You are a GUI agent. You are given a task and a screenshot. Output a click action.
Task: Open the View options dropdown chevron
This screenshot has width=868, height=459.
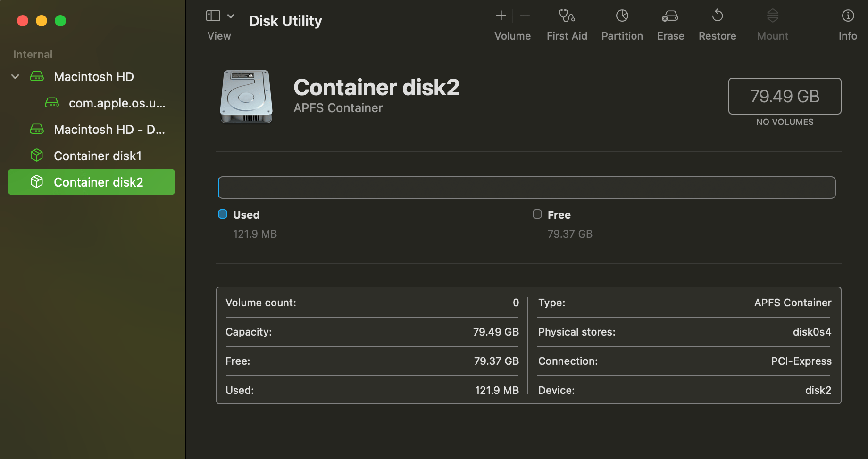pos(231,16)
